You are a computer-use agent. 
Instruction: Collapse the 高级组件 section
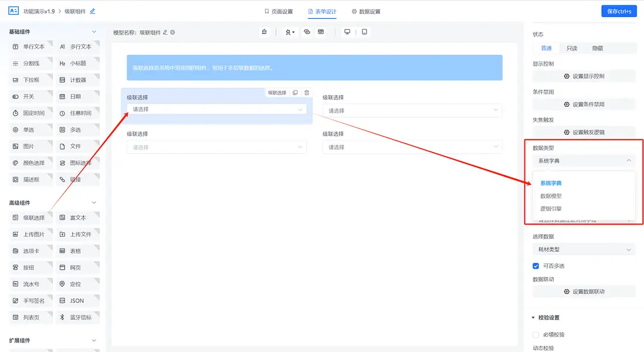94,202
